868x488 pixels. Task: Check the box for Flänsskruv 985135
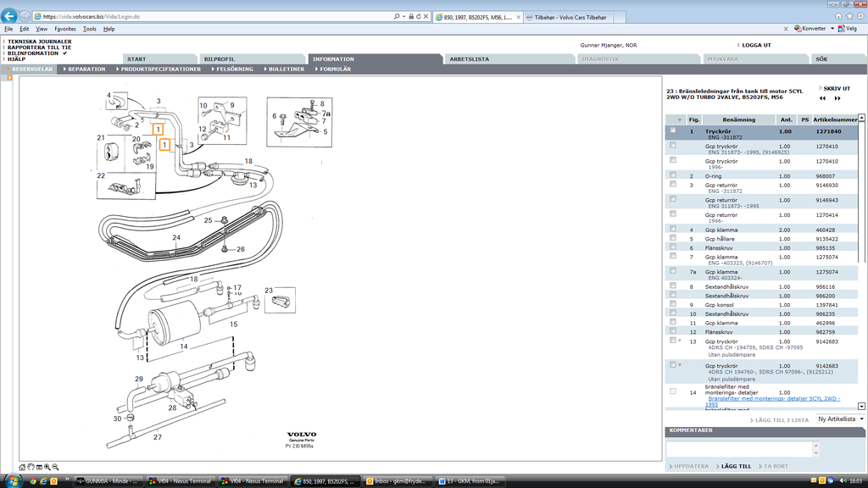tap(672, 247)
